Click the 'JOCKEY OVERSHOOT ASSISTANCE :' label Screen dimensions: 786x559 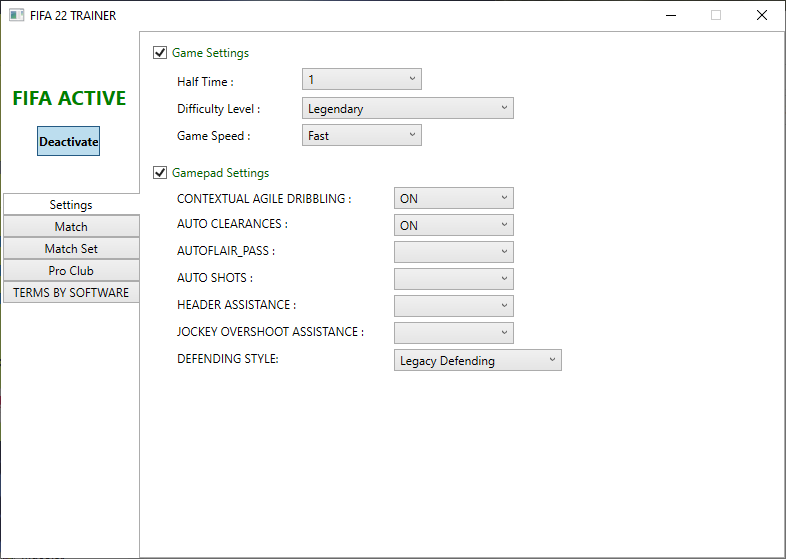tap(271, 332)
